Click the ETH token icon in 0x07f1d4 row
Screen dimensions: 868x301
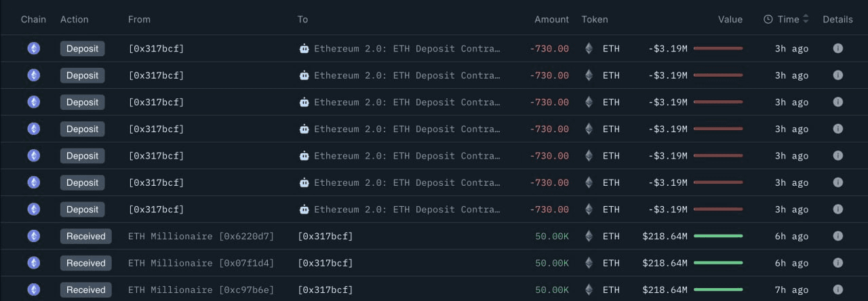(589, 263)
